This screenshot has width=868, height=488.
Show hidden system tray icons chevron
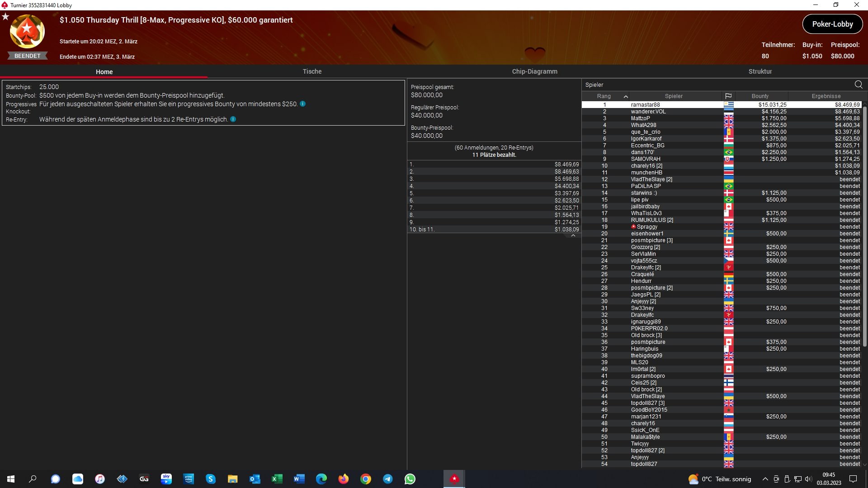[765, 479]
